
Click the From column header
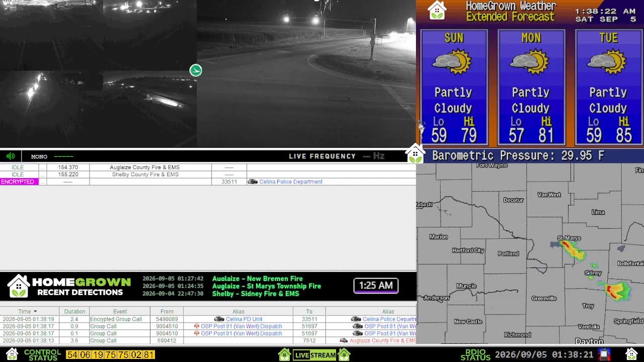(167, 311)
